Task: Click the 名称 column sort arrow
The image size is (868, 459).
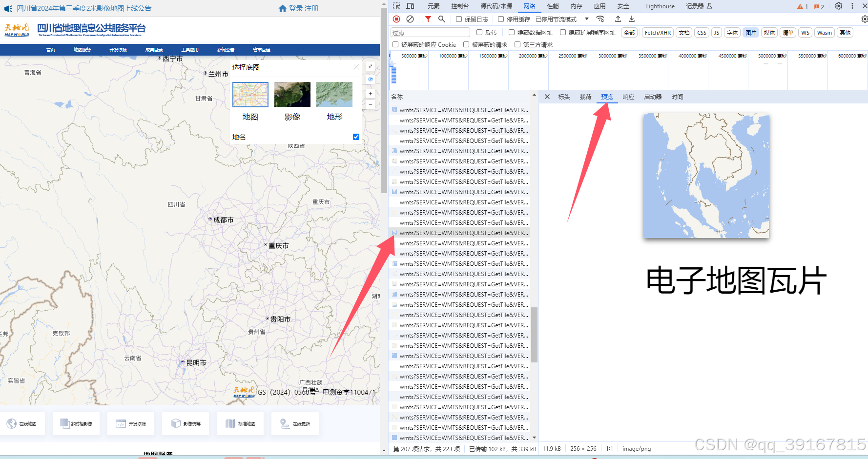Action: [x=534, y=95]
